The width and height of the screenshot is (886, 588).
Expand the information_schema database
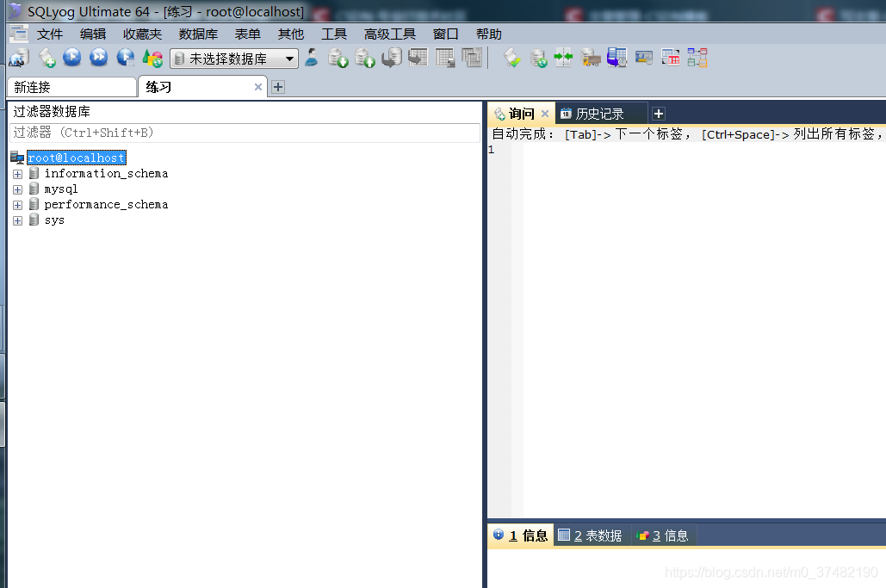pyautogui.click(x=17, y=174)
